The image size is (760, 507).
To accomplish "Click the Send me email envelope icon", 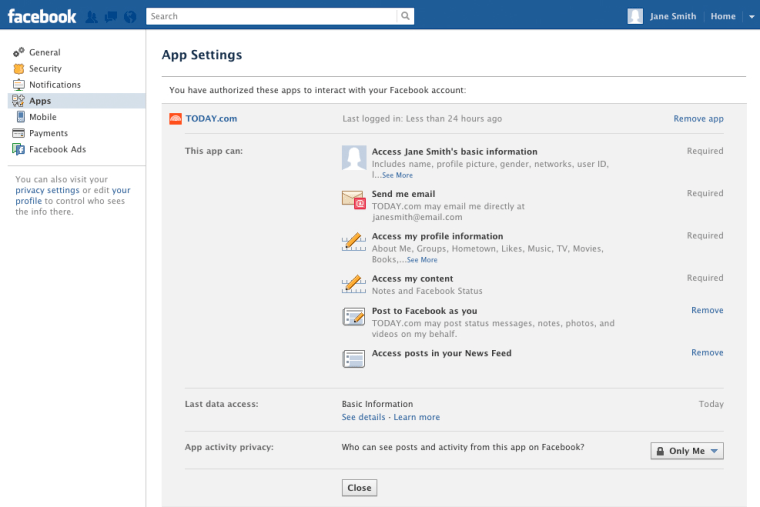I will click(x=354, y=199).
